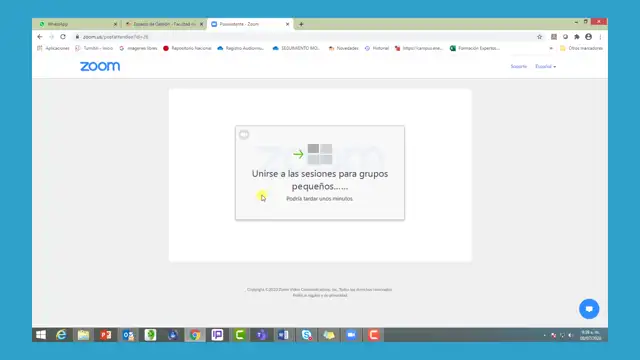Open the https://campus bookmark
Screen dimensions: 640x360
[418, 48]
